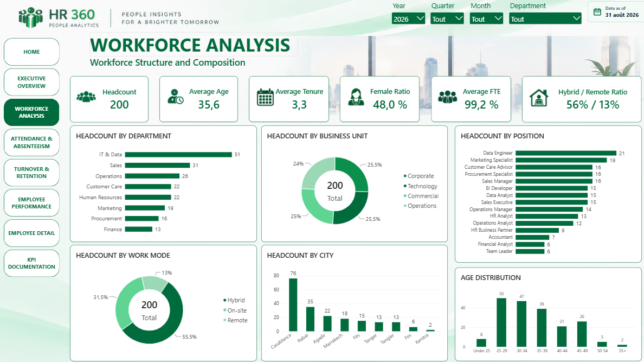This screenshot has height=362, width=644.
Task: Select the Human Resources bar
Action: pos(148,198)
